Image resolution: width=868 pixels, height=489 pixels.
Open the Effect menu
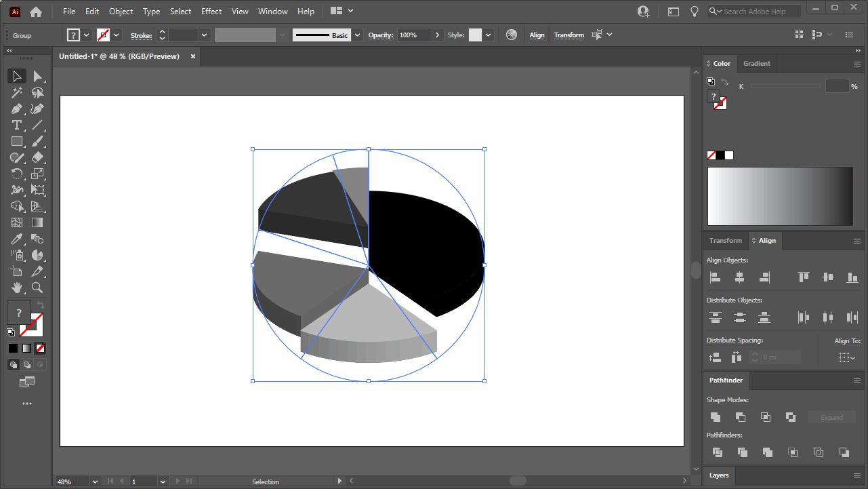click(211, 11)
